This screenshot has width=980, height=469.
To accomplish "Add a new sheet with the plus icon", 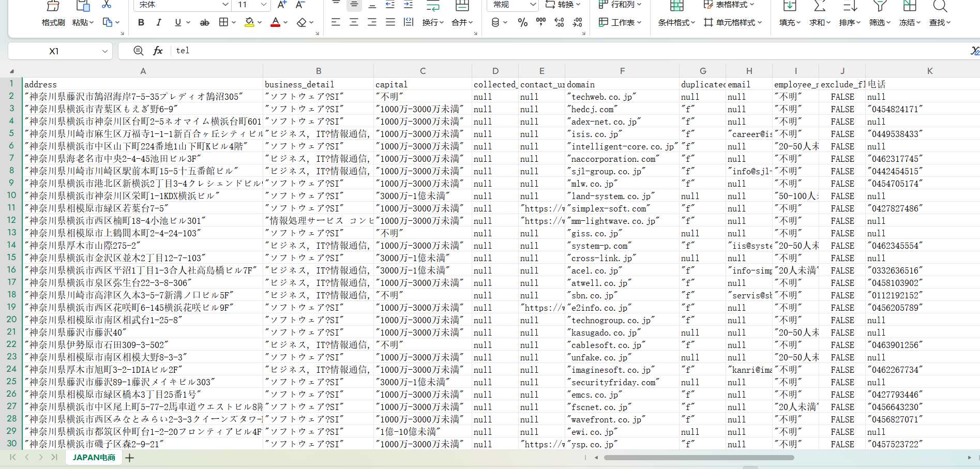I will point(129,458).
